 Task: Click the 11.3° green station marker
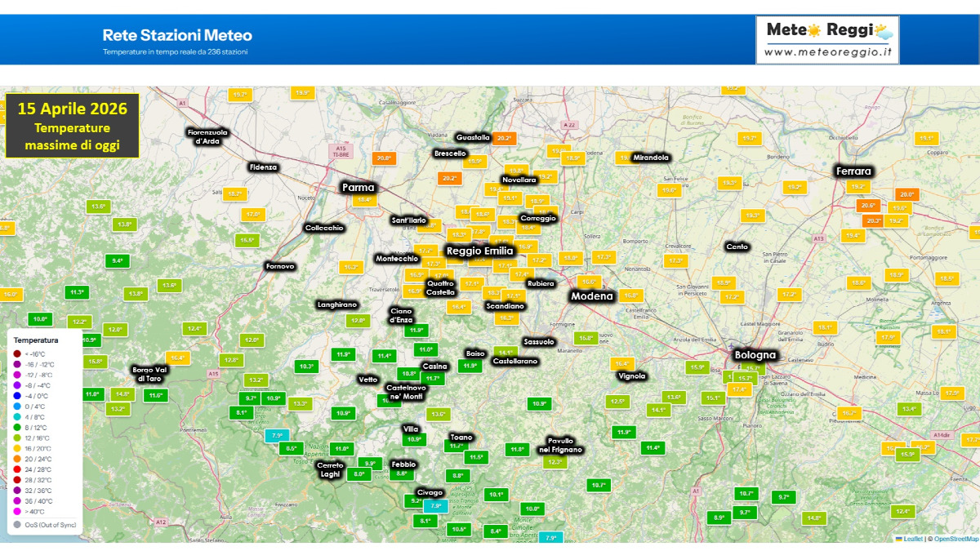click(x=78, y=292)
